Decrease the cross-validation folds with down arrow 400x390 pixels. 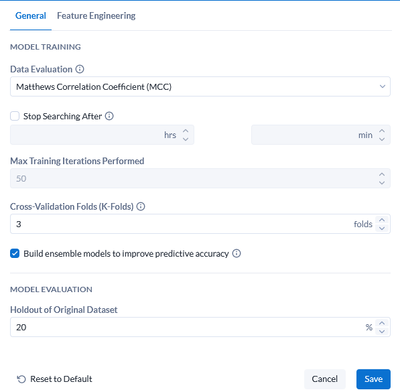pyautogui.click(x=382, y=228)
